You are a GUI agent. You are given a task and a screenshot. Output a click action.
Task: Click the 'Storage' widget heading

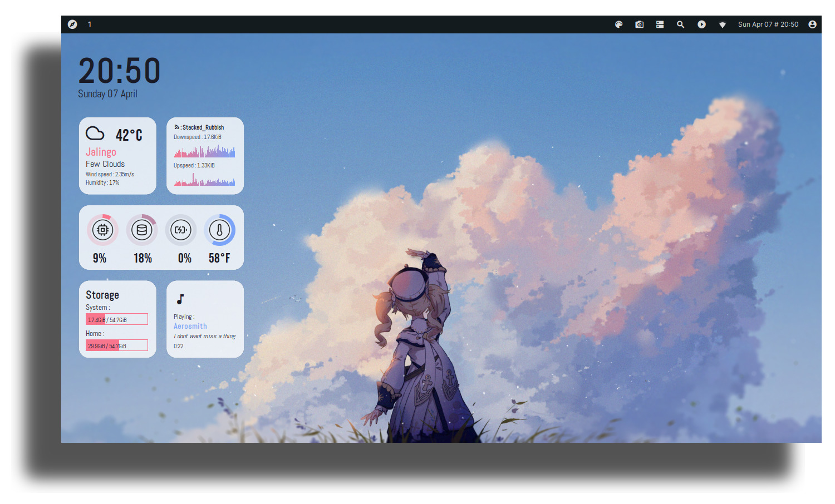coord(102,295)
